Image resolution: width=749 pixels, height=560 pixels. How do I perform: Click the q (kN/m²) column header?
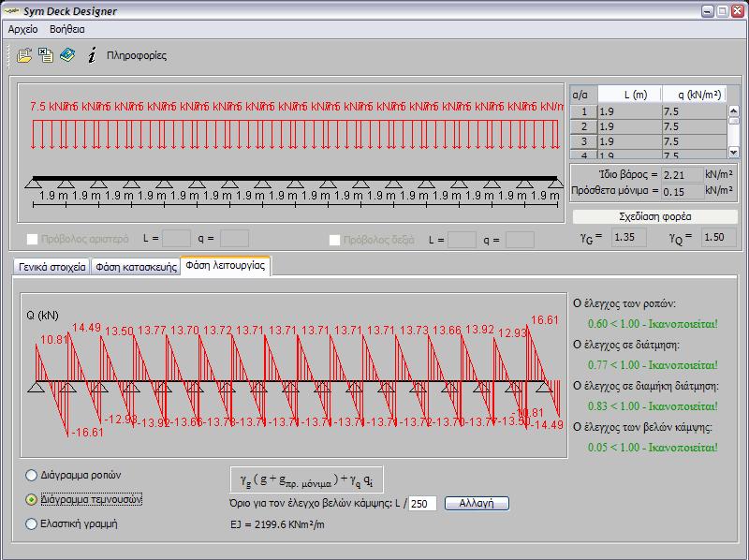click(694, 95)
